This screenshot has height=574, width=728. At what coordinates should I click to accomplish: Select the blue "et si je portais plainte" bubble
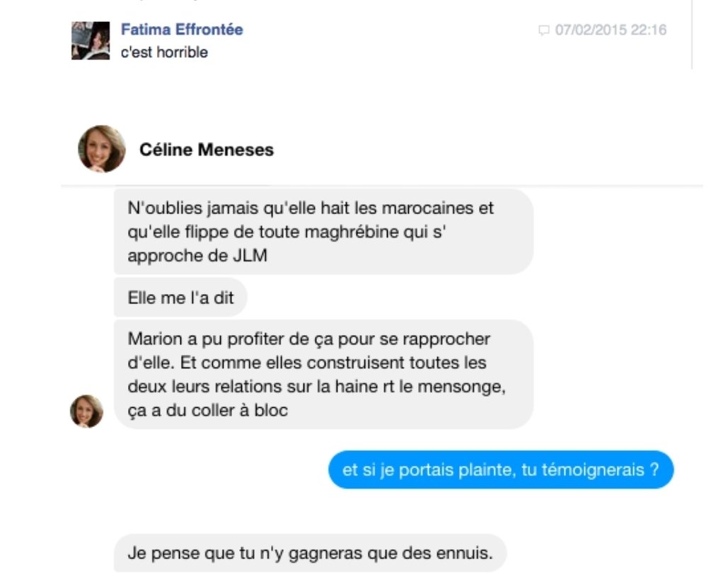[x=501, y=469]
